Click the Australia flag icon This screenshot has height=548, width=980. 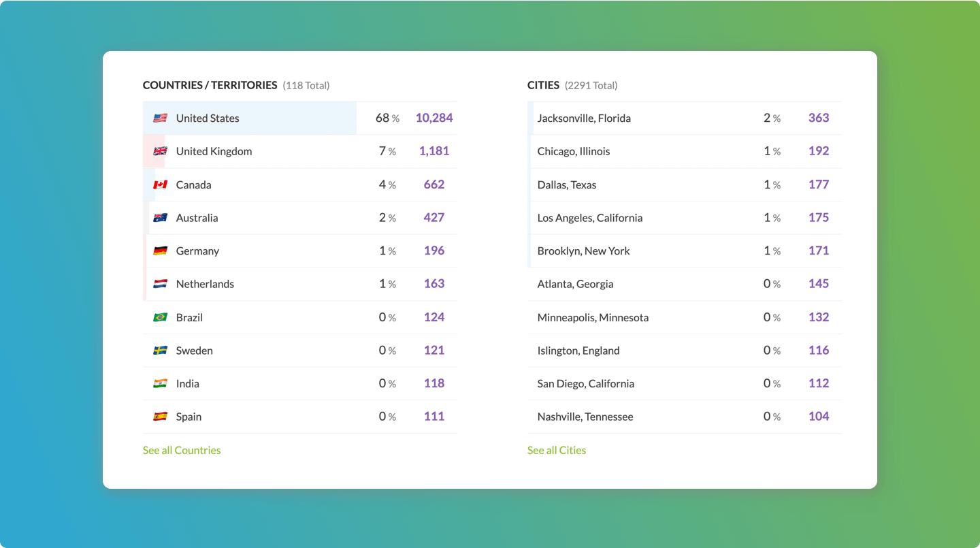point(160,218)
